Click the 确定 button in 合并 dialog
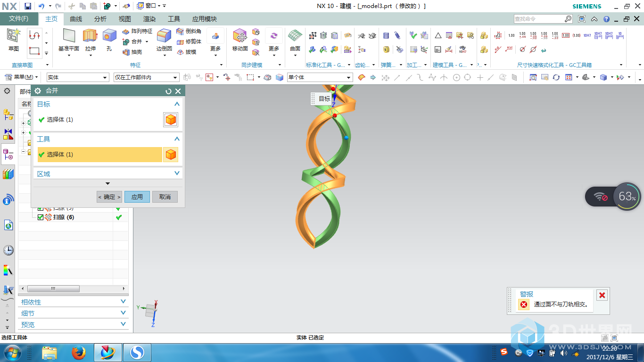This screenshot has height=362, width=644. 109,197
